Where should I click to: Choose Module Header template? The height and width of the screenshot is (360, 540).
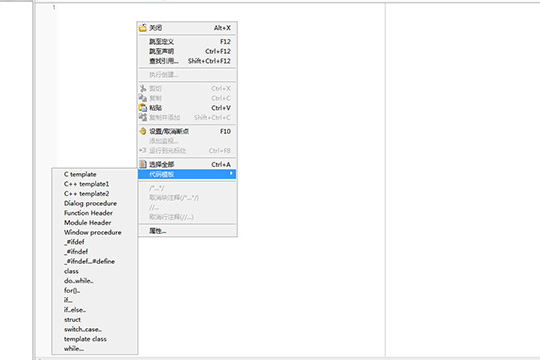(x=95, y=223)
